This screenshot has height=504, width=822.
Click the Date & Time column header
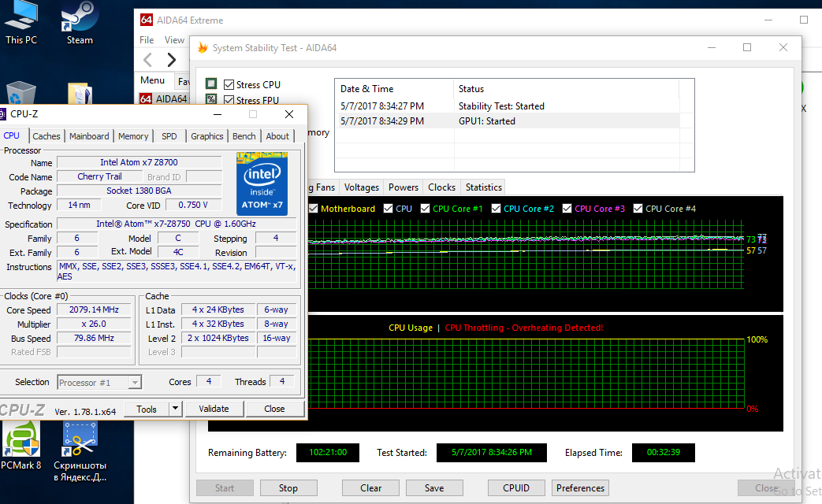click(x=394, y=88)
